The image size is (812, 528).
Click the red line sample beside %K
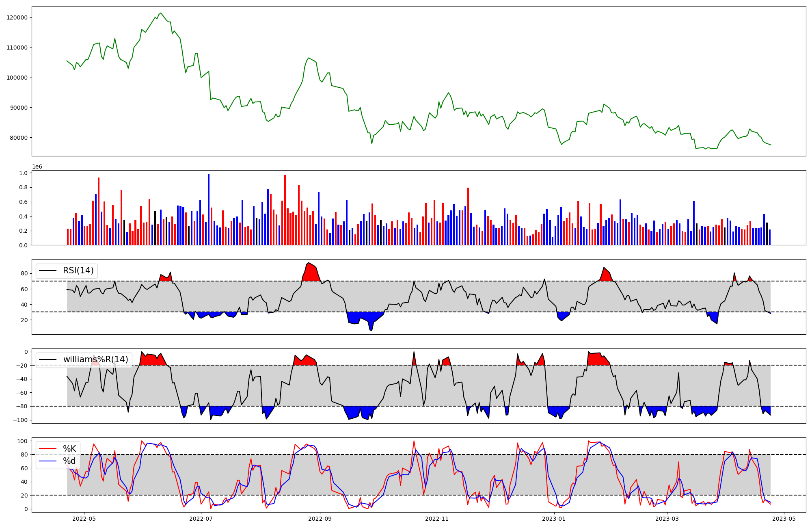pyautogui.click(x=48, y=449)
